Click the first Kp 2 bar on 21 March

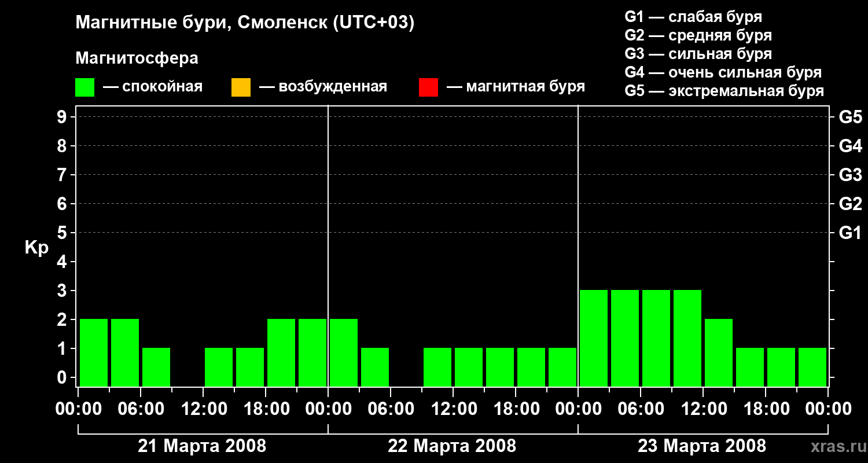(94, 352)
